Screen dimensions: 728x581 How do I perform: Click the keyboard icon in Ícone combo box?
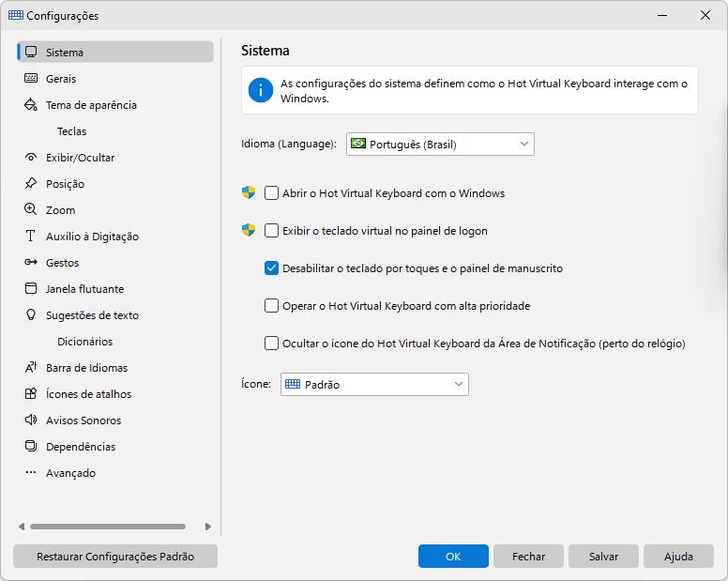tap(293, 384)
